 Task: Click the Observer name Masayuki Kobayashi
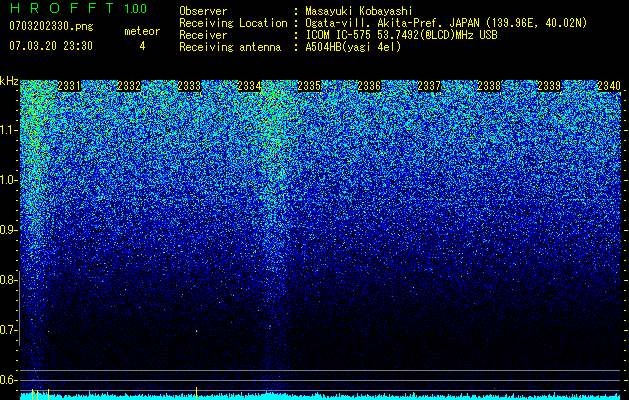359,11
